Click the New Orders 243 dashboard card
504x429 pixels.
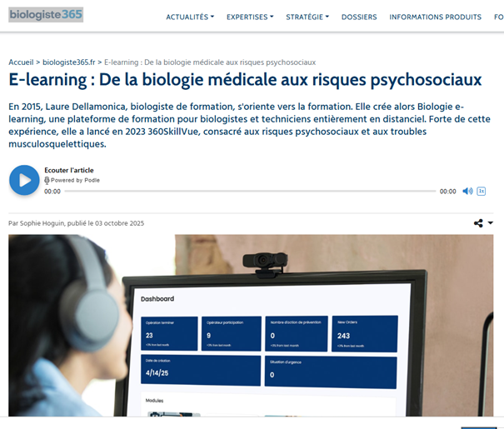[364, 332]
